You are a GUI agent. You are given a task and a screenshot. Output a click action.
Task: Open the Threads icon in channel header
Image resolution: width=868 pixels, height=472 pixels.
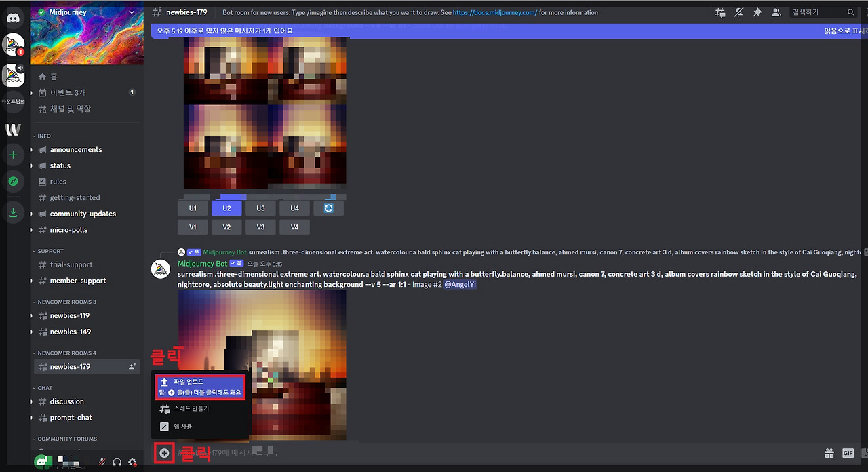click(720, 12)
